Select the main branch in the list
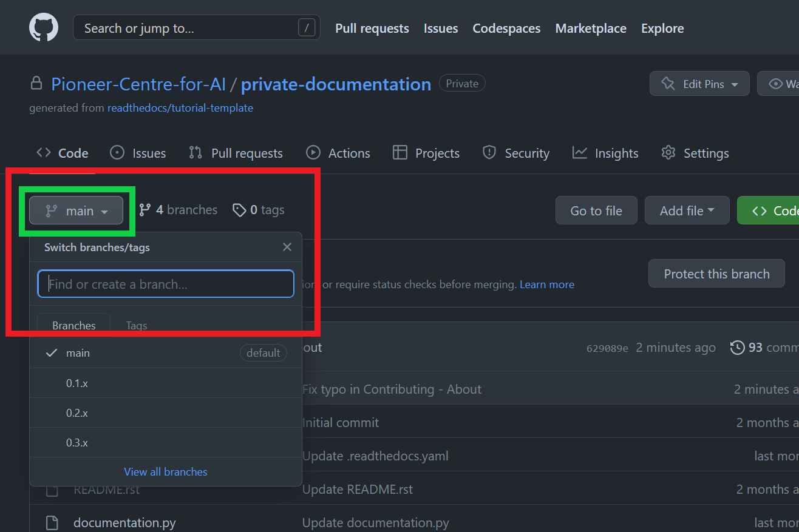The image size is (799, 532). 166,352
